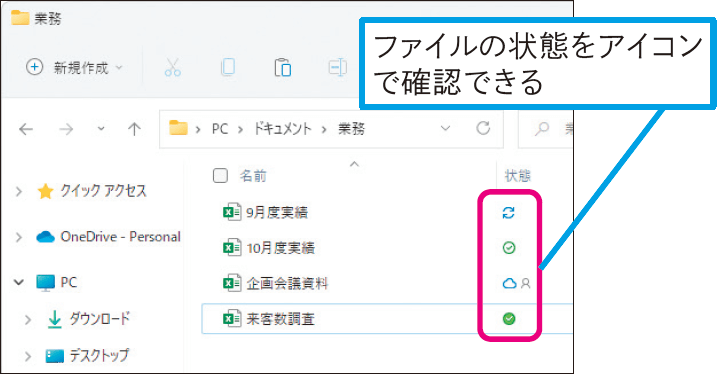Refresh the folder view
The image size is (717, 374).
point(483,128)
